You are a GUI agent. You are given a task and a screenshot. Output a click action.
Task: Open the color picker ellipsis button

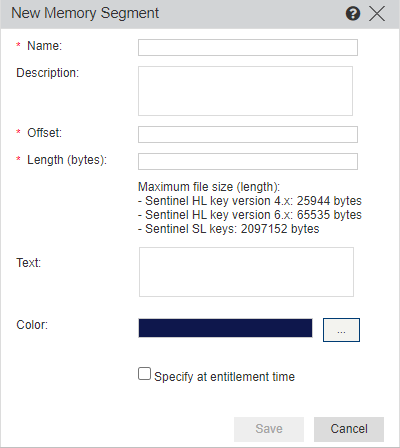click(x=341, y=330)
